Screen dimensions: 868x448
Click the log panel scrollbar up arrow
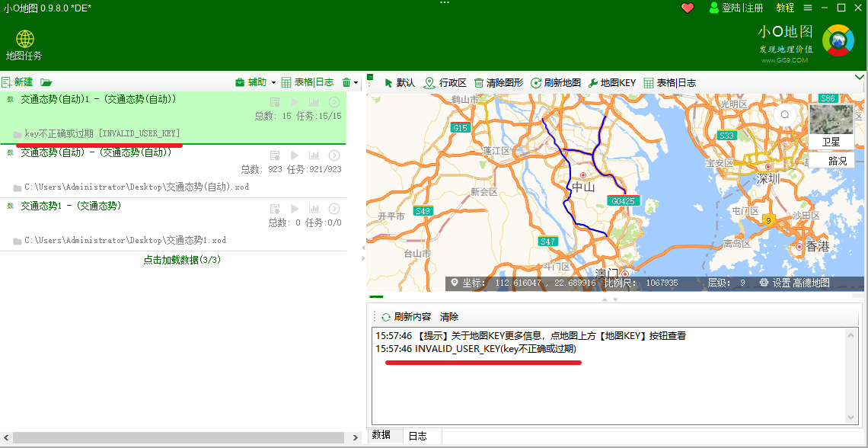[x=851, y=334]
